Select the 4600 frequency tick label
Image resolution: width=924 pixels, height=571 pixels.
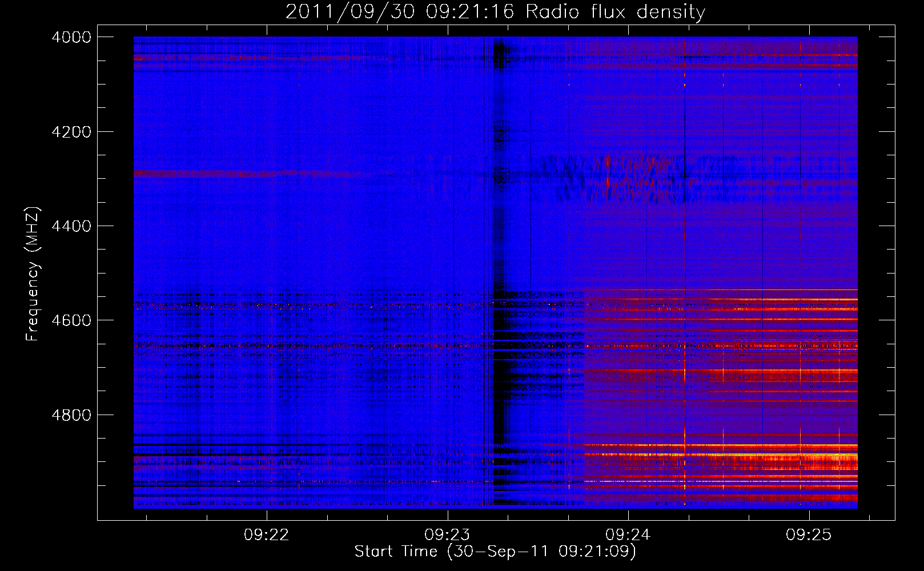click(71, 320)
